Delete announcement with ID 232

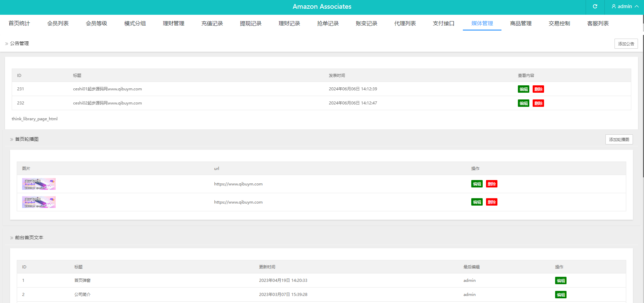[538, 103]
